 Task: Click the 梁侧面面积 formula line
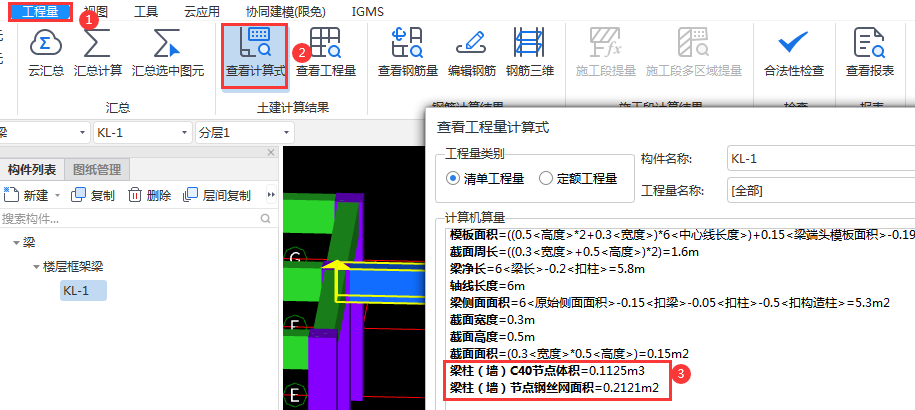point(669,303)
